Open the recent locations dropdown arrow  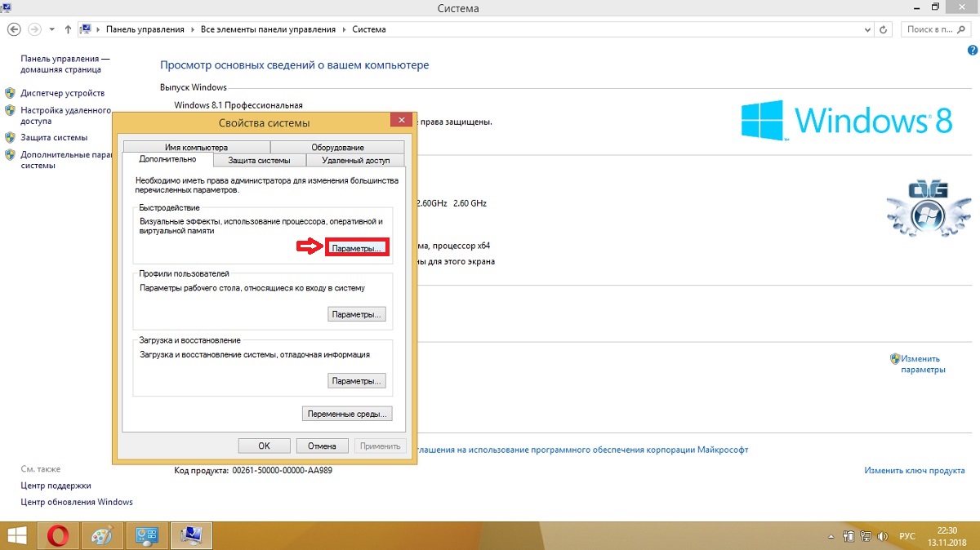point(52,29)
